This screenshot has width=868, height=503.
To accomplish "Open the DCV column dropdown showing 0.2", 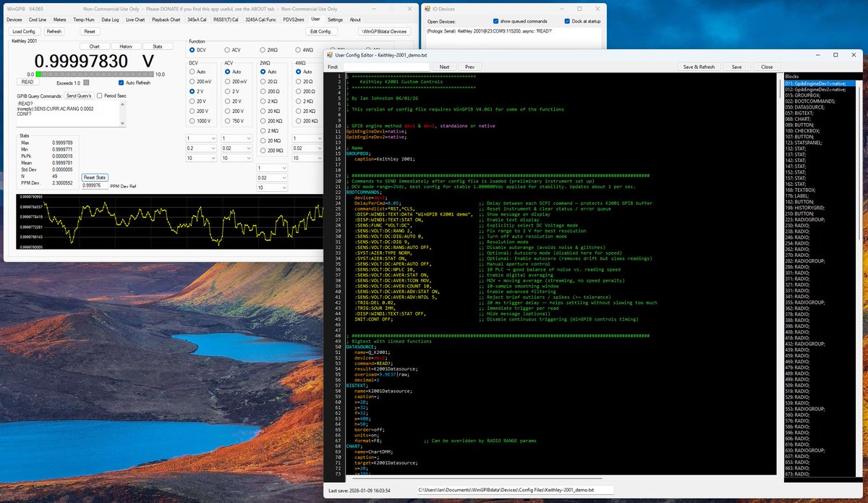I will (202, 148).
